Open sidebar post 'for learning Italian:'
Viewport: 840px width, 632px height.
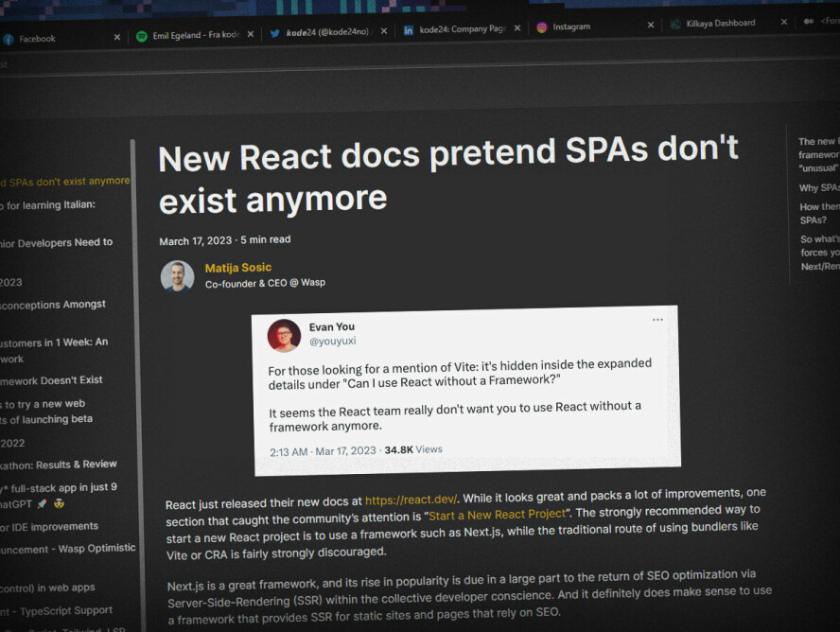coord(48,204)
